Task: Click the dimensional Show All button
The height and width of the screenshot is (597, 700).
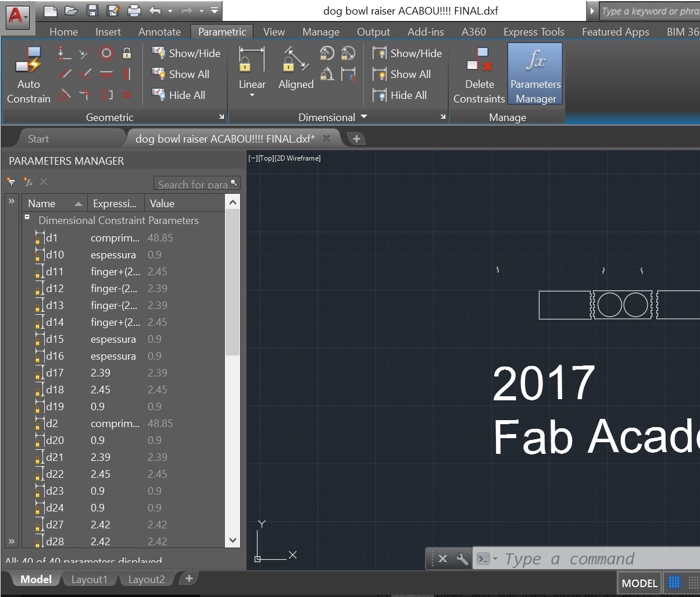Action: pos(402,74)
